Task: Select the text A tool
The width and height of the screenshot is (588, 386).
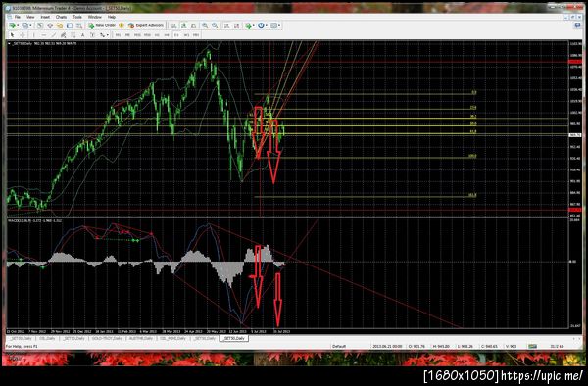Action: pos(82,35)
